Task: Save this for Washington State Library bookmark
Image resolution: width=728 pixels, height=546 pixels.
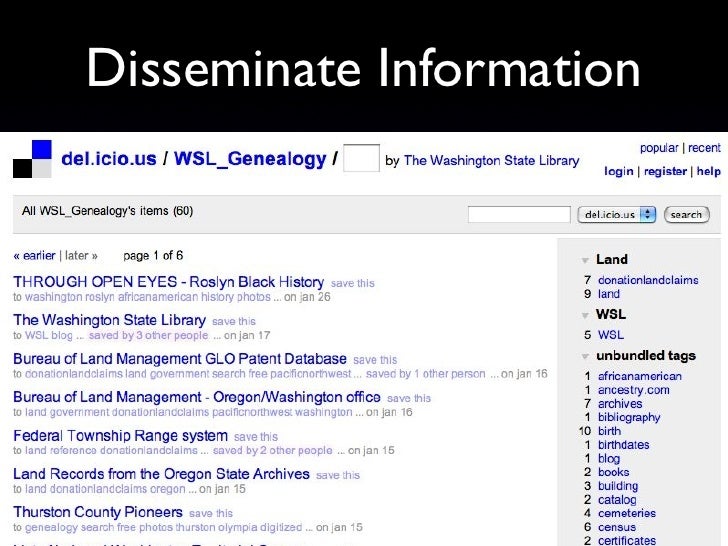Action: 234,321
